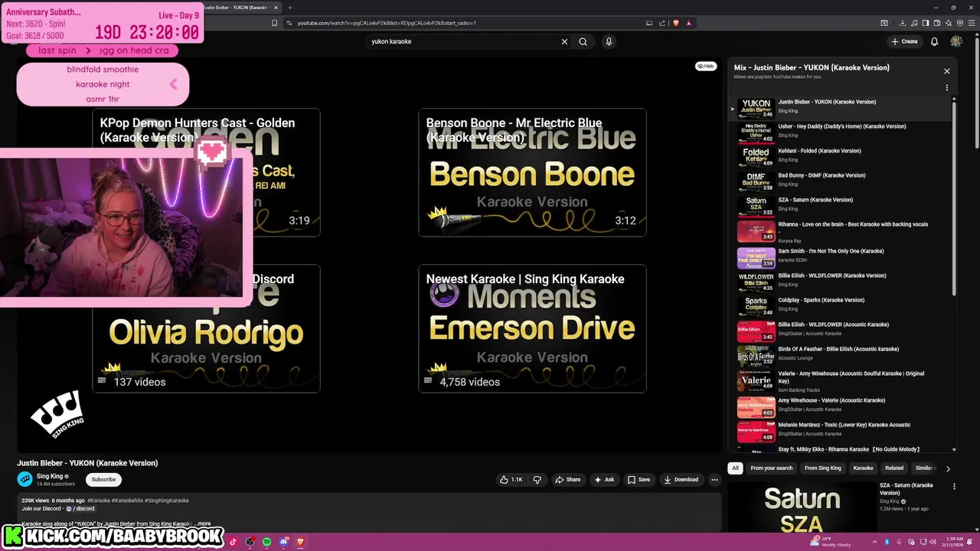Viewport: 980px width, 551px height.
Task: Select the Karaoke filter chip
Action: tap(864, 468)
